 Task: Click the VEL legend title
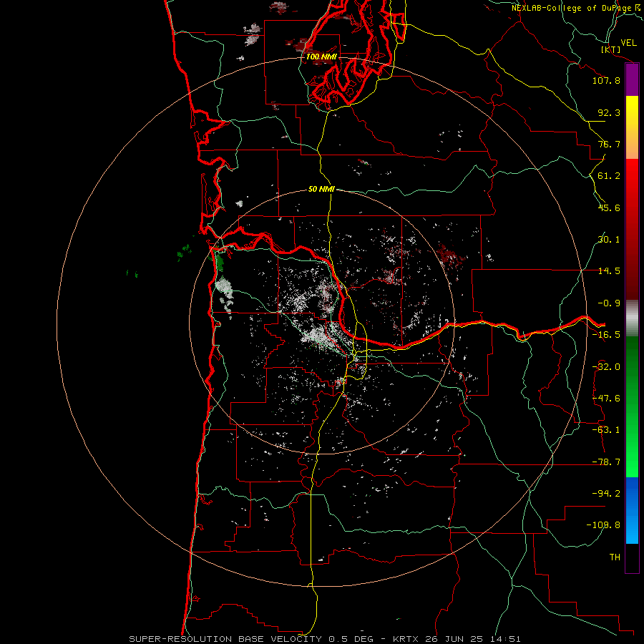click(x=629, y=43)
